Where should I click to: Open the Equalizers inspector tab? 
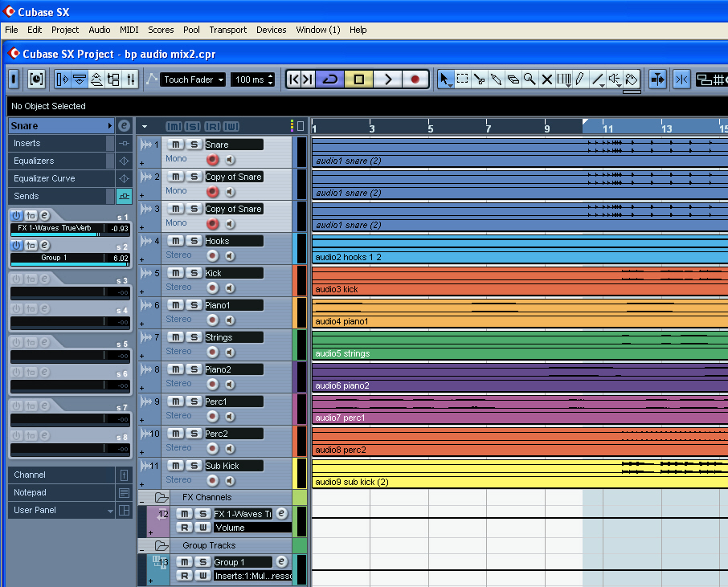click(x=61, y=161)
